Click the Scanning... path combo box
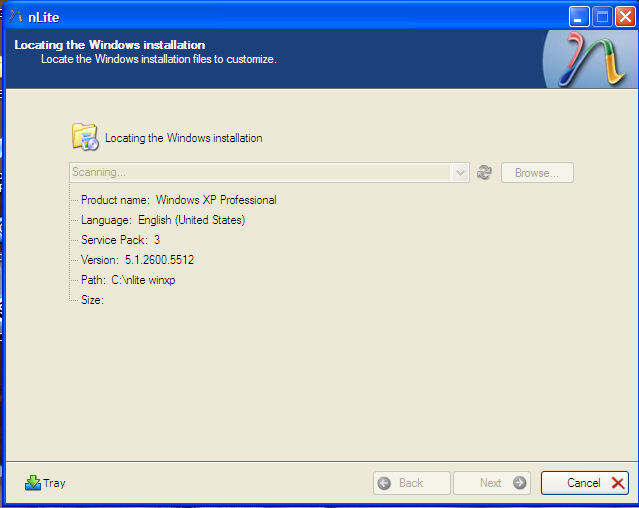The image size is (639, 508). [269, 172]
